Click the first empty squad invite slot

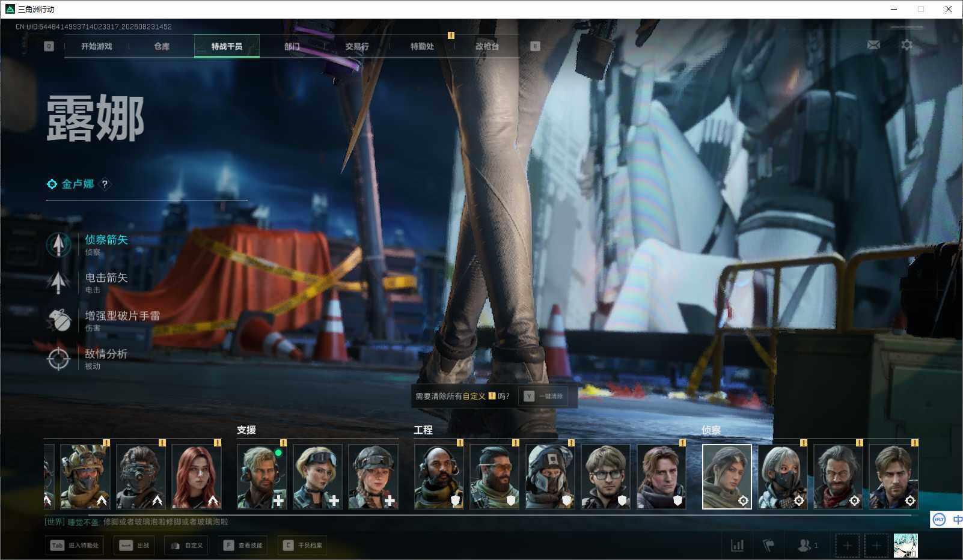point(847,546)
